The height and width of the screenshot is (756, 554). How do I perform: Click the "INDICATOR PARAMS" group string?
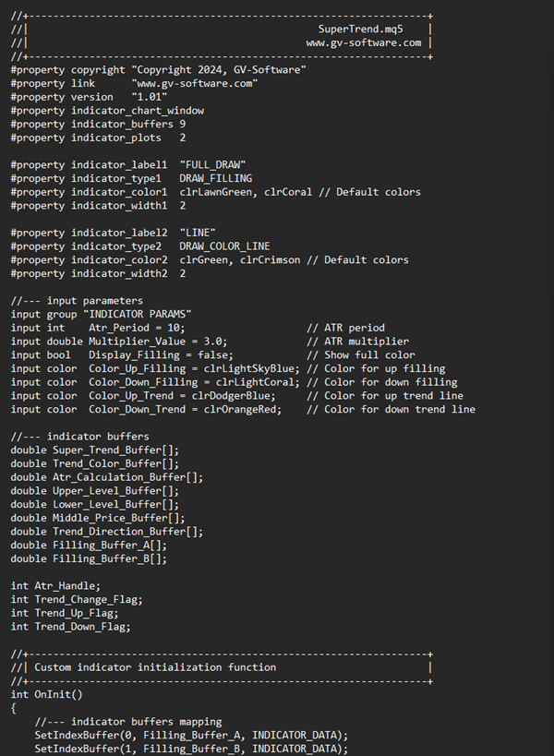click(138, 315)
